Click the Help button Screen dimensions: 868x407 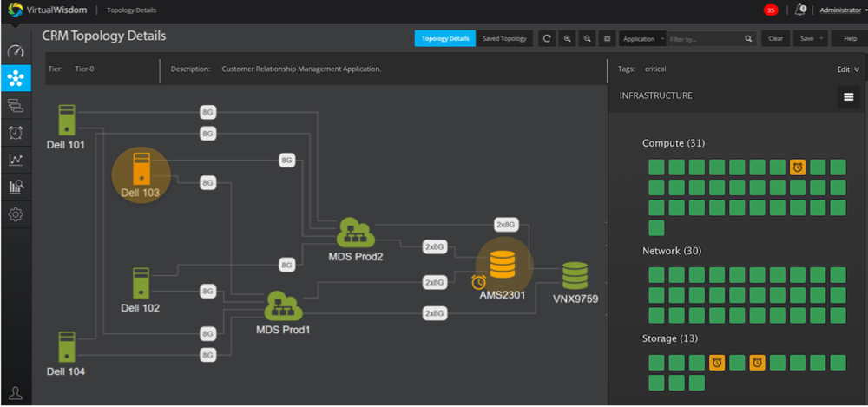tap(851, 39)
